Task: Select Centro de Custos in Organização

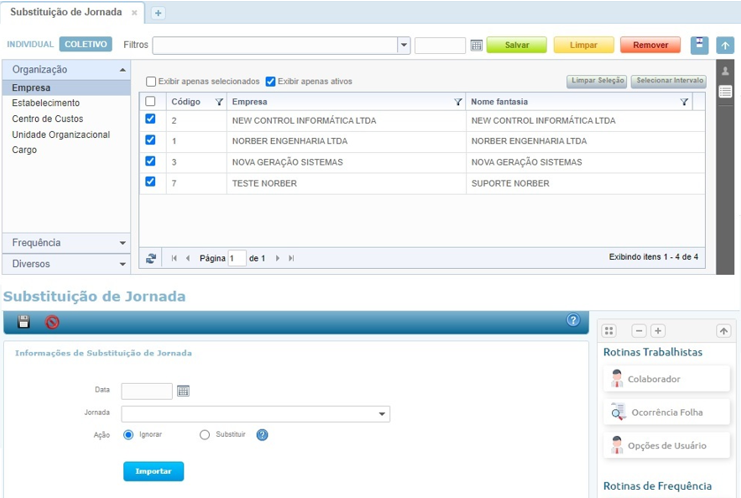Action: tap(47, 119)
